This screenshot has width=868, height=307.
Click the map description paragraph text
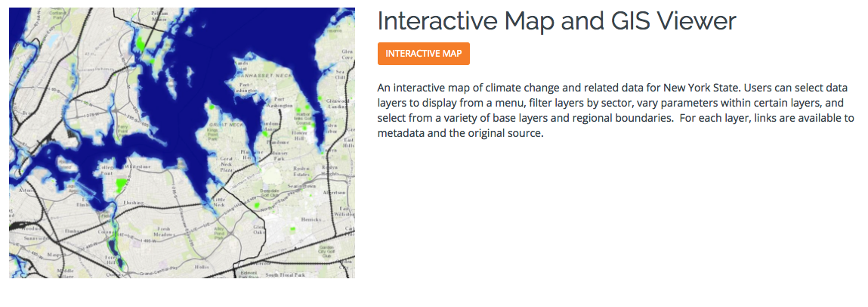click(616, 111)
